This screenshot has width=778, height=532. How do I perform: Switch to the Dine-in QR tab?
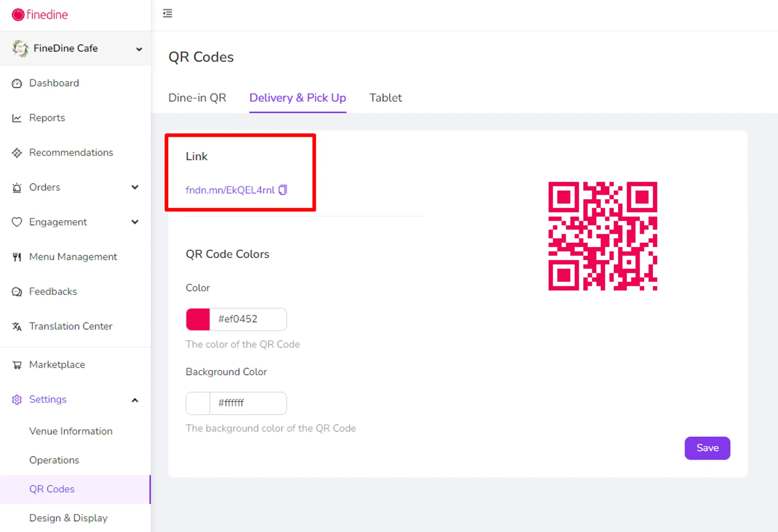click(197, 98)
